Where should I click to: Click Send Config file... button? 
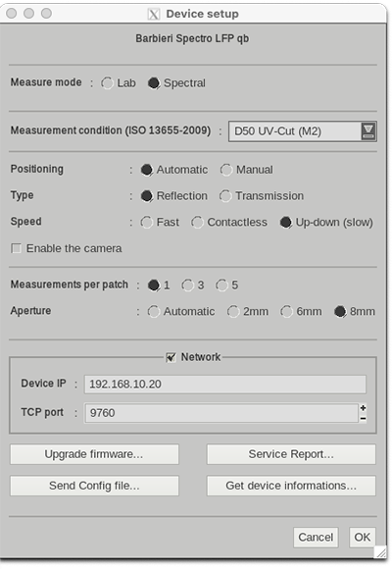[x=94, y=486]
